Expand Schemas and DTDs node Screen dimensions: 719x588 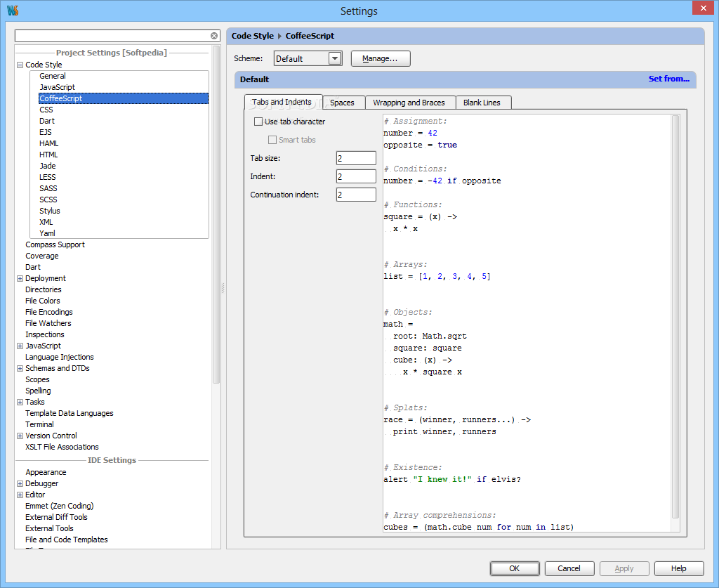click(x=20, y=368)
